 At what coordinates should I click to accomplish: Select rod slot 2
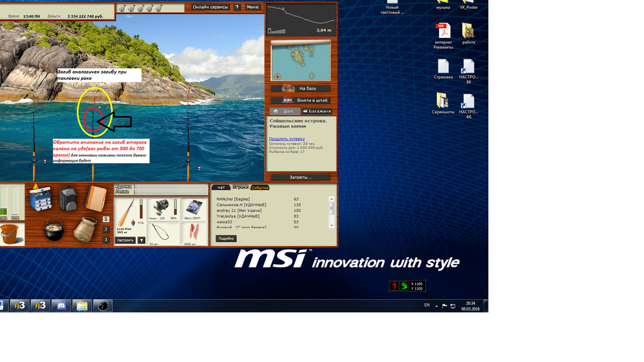[x=106, y=229]
